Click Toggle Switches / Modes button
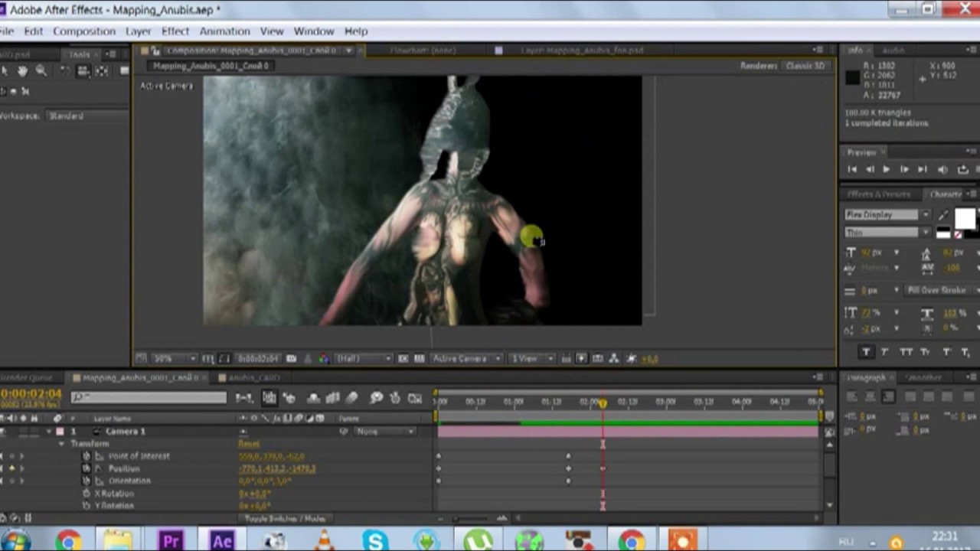This screenshot has width=980, height=551. coord(285,519)
